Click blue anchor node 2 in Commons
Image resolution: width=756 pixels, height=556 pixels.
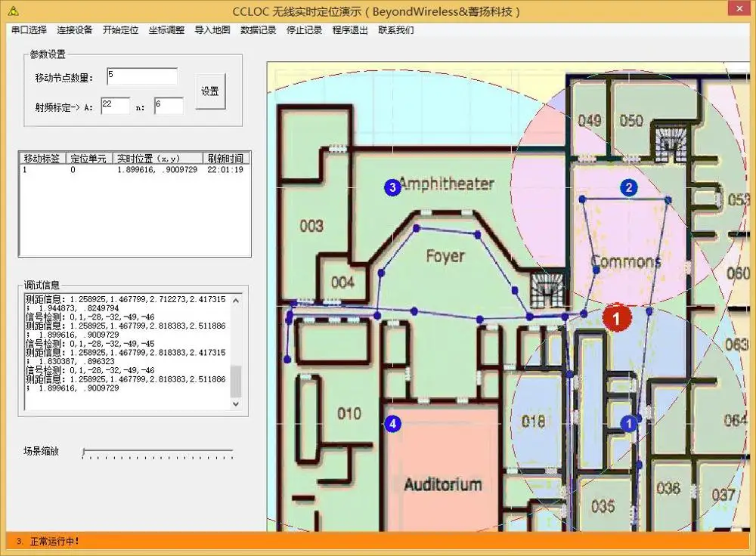629,187
